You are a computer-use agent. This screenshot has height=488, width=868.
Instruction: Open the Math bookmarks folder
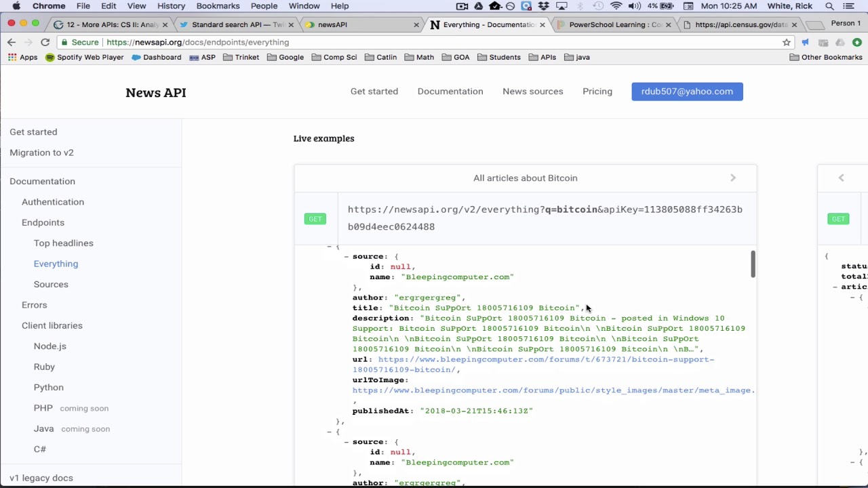click(x=419, y=57)
